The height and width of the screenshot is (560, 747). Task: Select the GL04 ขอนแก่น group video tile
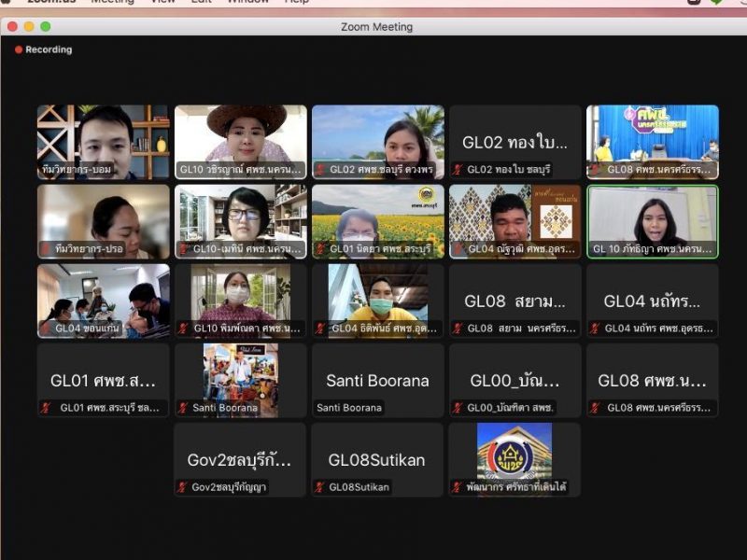[104, 301]
